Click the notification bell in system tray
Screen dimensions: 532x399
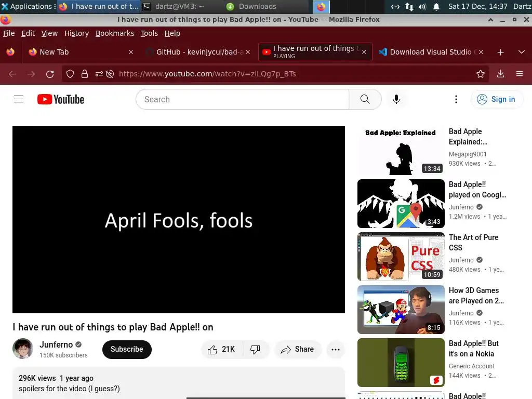(x=436, y=6)
